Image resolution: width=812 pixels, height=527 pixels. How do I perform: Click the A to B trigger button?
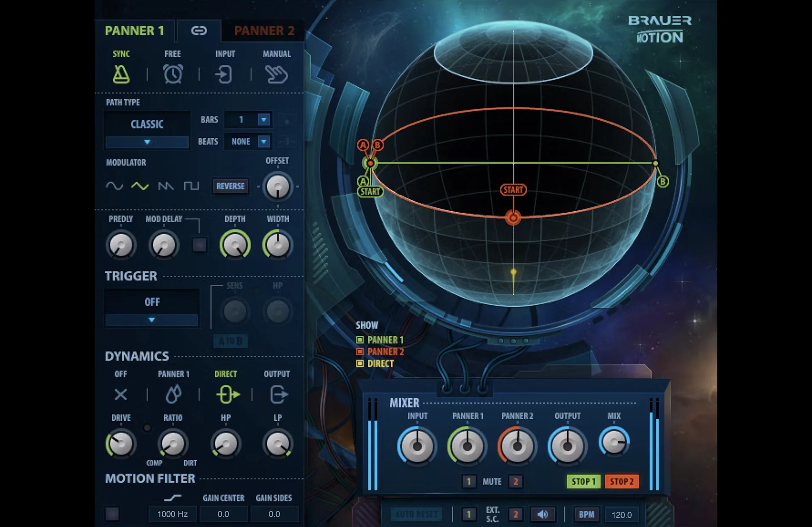click(x=230, y=341)
